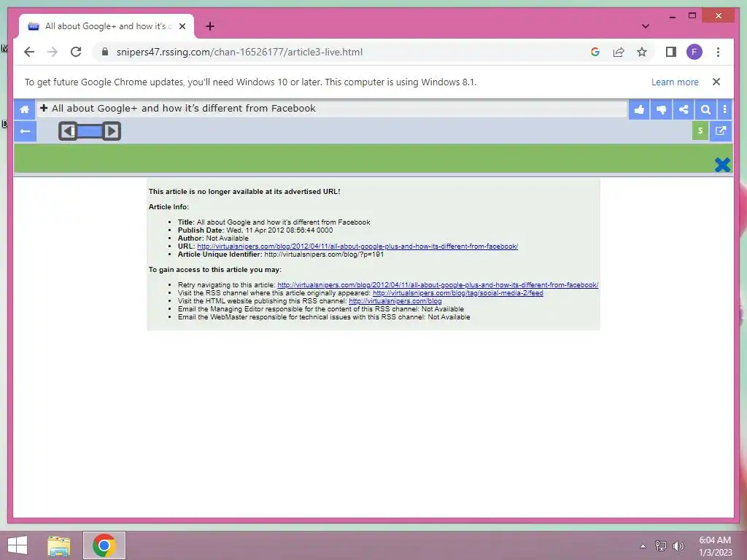Open a new tab with plus button
This screenshot has height=560, width=747.
(210, 26)
